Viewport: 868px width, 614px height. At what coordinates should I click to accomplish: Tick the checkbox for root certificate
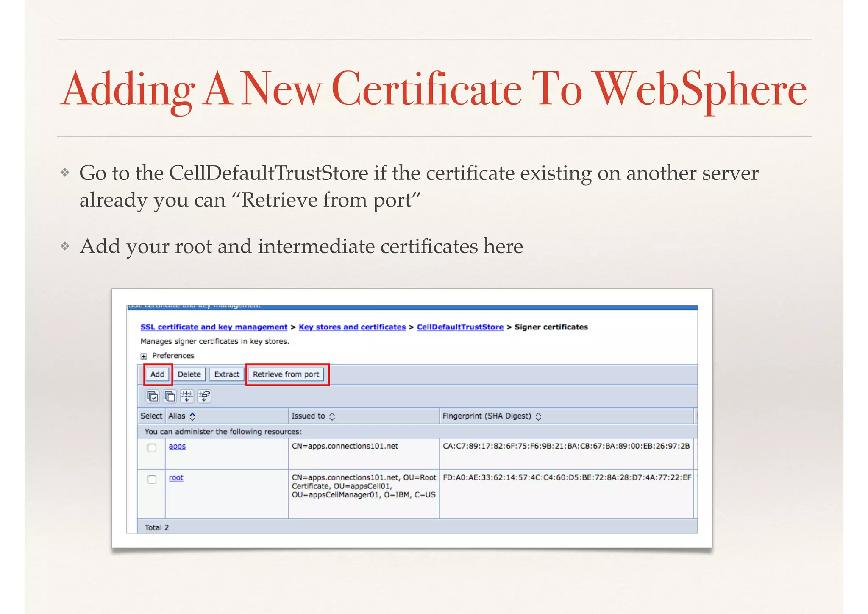coord(152,479)
